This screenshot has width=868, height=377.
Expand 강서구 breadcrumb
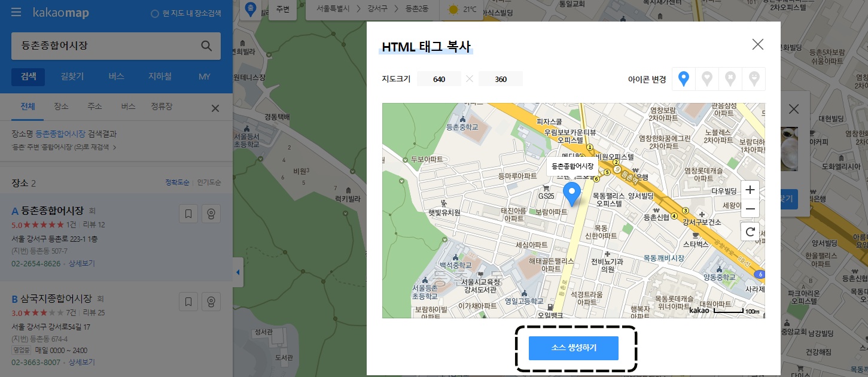[379, 10]
